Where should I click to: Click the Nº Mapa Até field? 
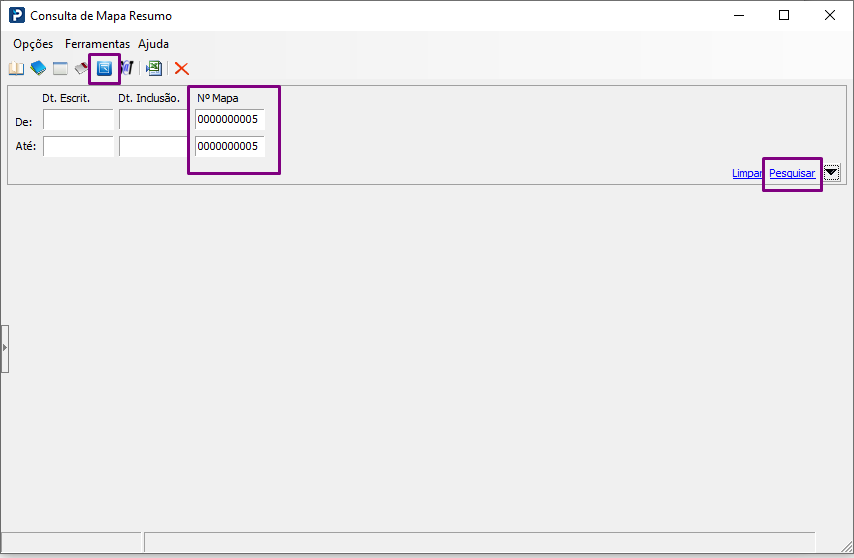click(x=230, y=146)
